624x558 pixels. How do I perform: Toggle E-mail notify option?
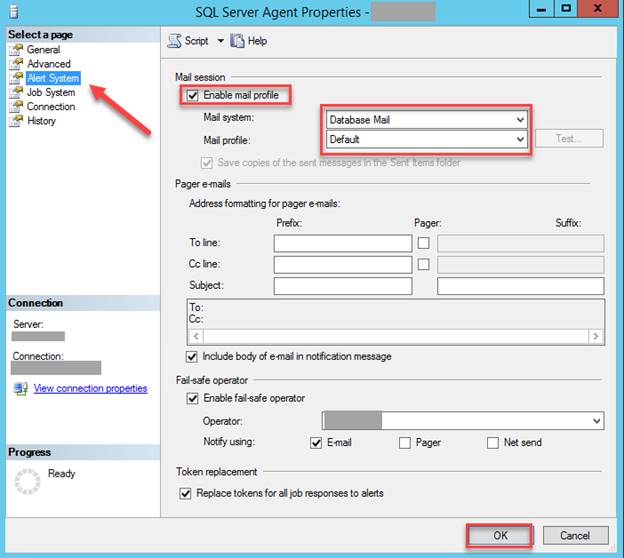tap(316, 443)
